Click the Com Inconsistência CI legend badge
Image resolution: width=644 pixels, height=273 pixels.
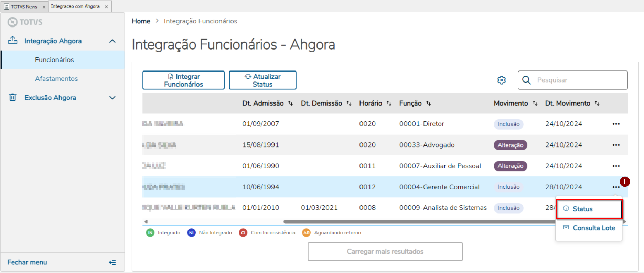[x=243, y=233]
